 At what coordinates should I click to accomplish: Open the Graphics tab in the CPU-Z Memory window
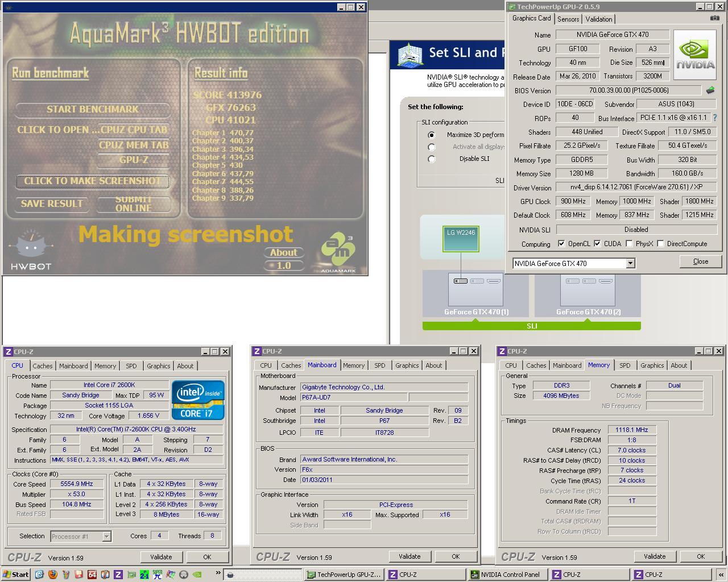pos(652,365)
